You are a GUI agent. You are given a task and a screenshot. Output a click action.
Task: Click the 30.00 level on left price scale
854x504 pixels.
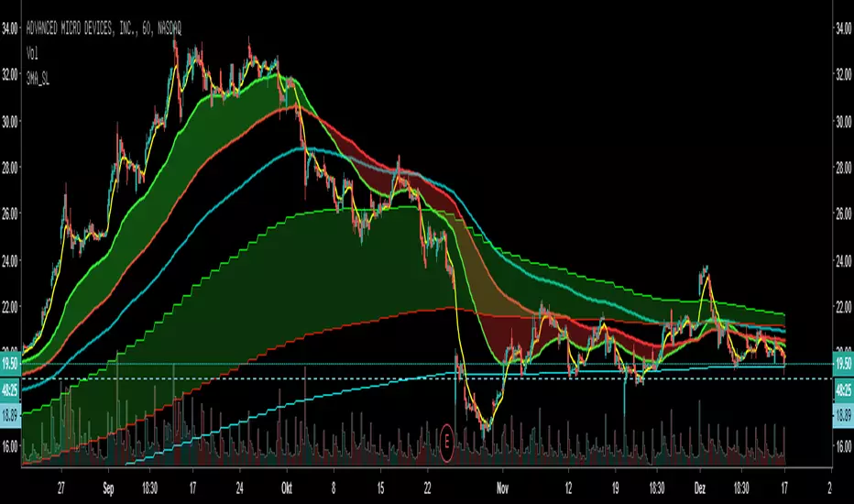click(x=10, y=121)
